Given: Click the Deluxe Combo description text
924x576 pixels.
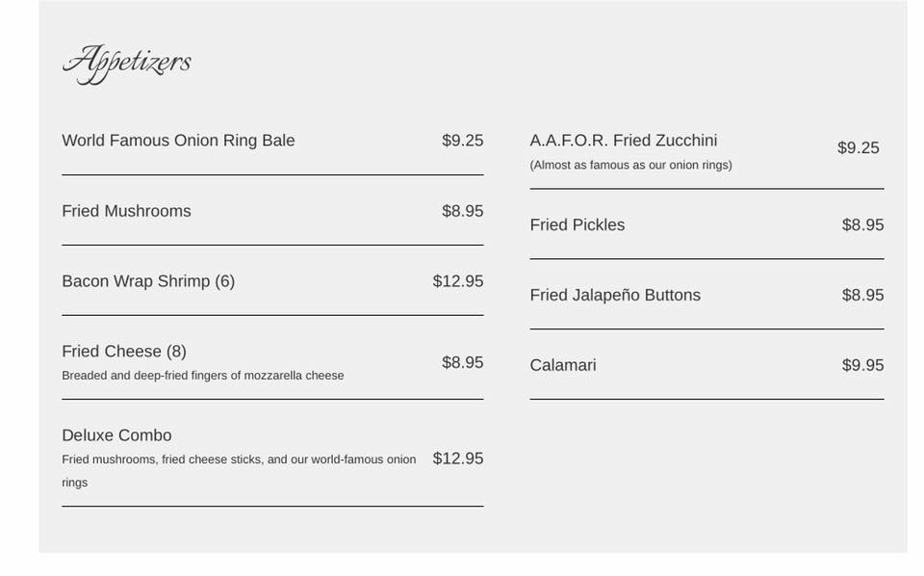Looking at the screenshot, I should pyautogui.click(x=238, y=460).
